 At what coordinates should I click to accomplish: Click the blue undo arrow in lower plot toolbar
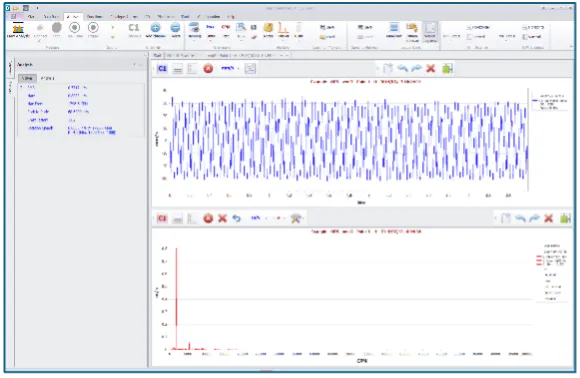coord(236,219)
